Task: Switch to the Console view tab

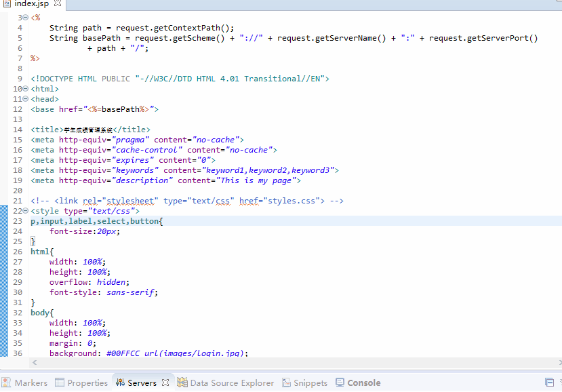Action: click(358, 383)
